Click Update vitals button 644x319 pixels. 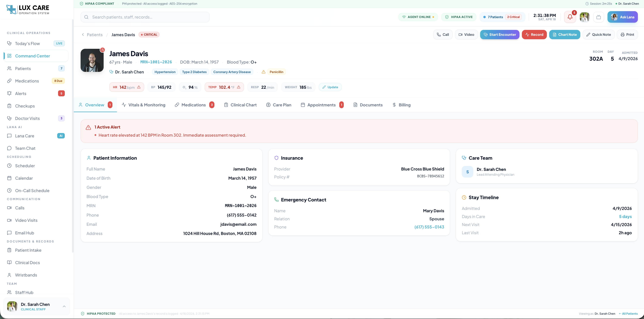pyautogui.click(x=330, y=87)
